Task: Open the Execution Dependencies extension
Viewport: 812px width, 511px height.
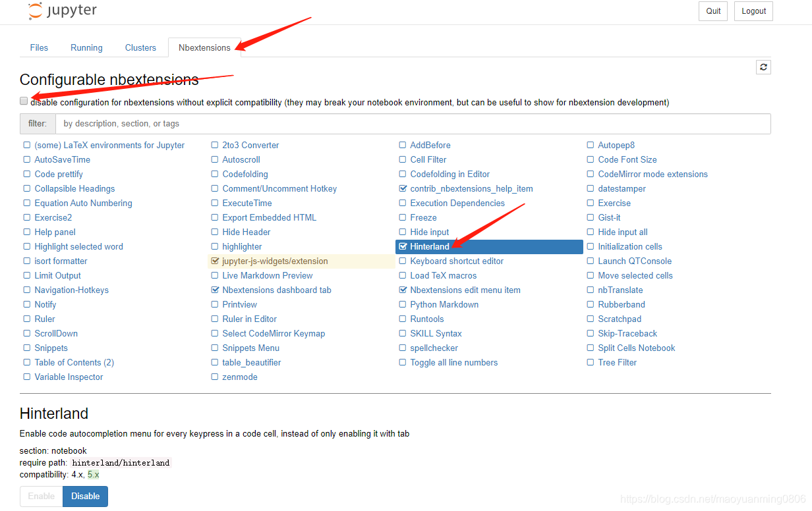Action: click(x=457, y=203)
